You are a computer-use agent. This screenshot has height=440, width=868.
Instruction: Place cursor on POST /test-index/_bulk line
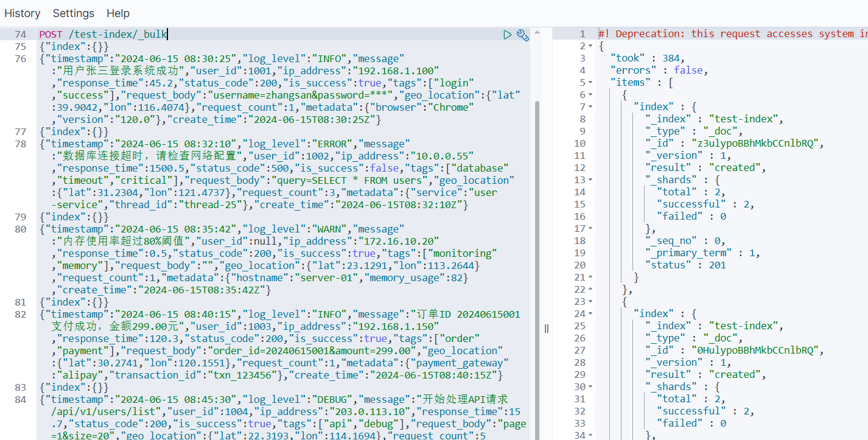pyautogui.click(x=103, y=34)
